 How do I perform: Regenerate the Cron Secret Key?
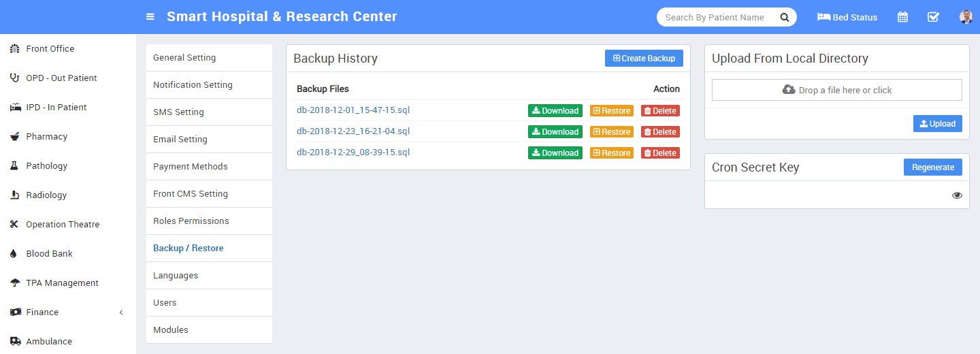tap(933, 167)
